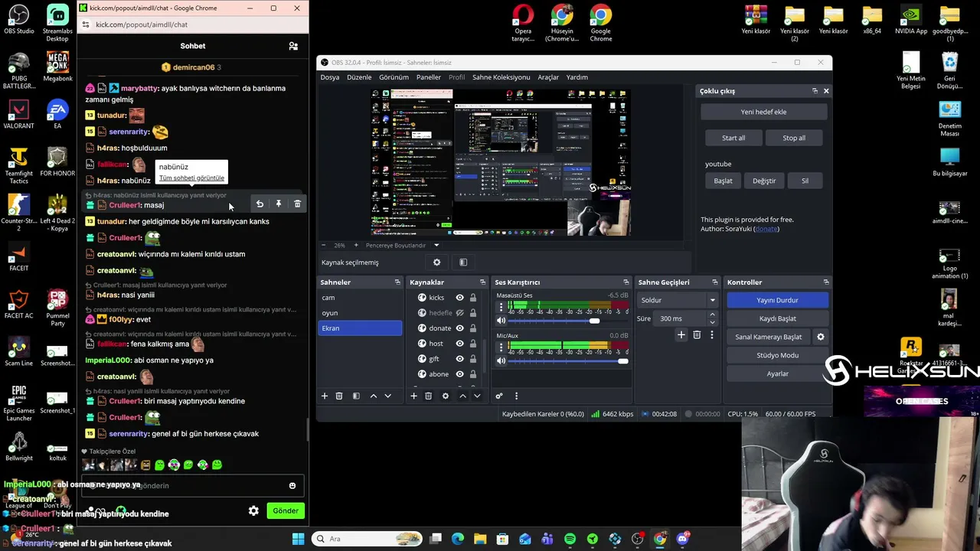The width and height of the screenshot is (980, 551).
Task: Open the Dosya menu in OBS
Action: click(x=329, y=77)
